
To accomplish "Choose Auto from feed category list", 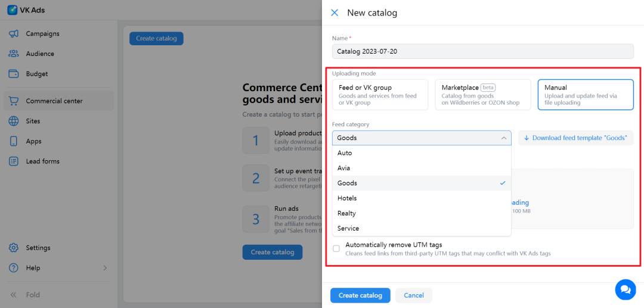I will pyautogui.click(x=422, y=153).
